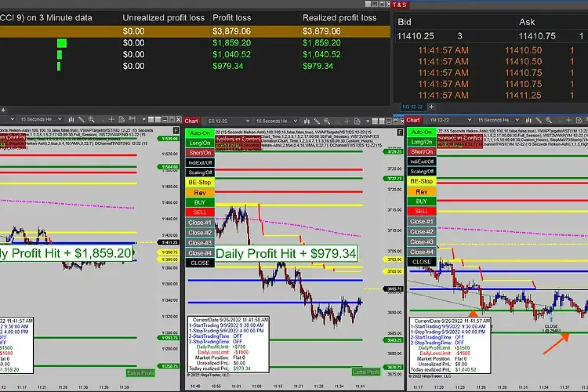Switch to the NQ 12-22 tab
The width and height of the screenshot is (588, 392).
412,107
